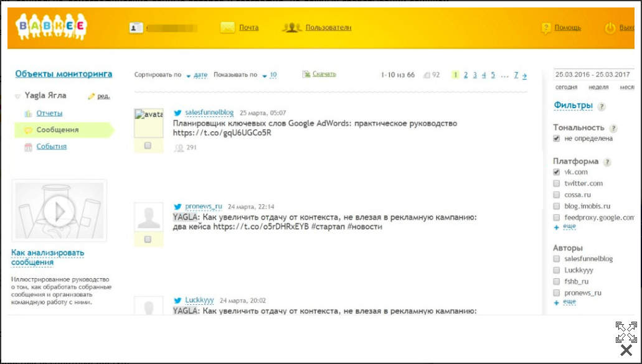This screenshot has height=364, width=642.
Task: Open Почта in header
Action: (248, 28)
